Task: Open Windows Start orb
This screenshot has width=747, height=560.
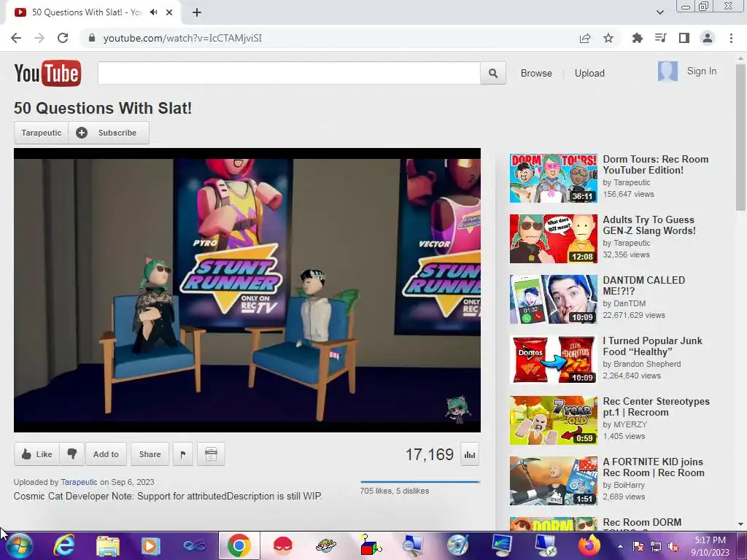Action: click(19, 545)
